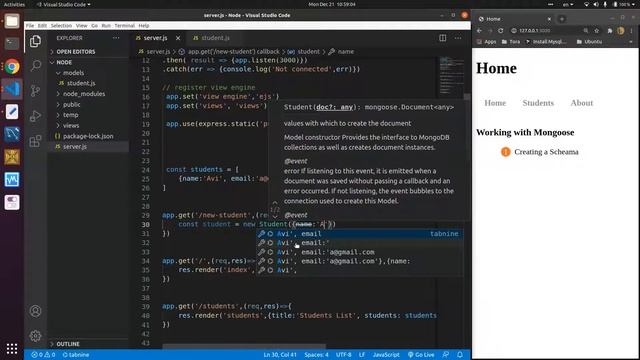Open Manage gear in activity bar
Image resolution: width=640 pixels, height=360 pixels.
36,336
